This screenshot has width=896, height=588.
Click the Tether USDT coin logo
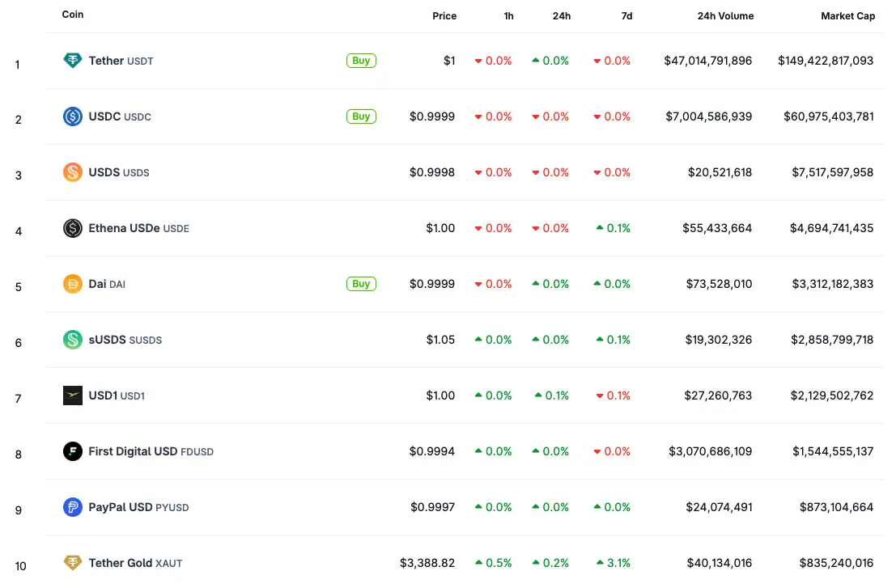tap(73, 60)
